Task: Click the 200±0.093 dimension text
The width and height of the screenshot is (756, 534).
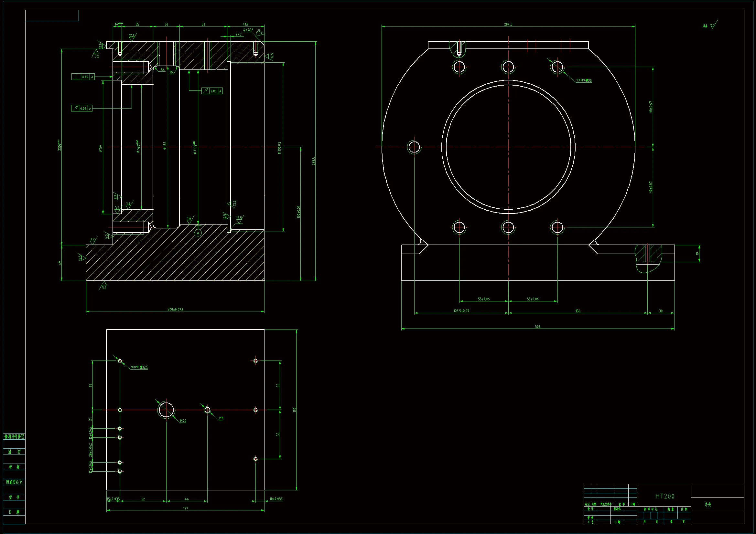Action: (175, 309)
